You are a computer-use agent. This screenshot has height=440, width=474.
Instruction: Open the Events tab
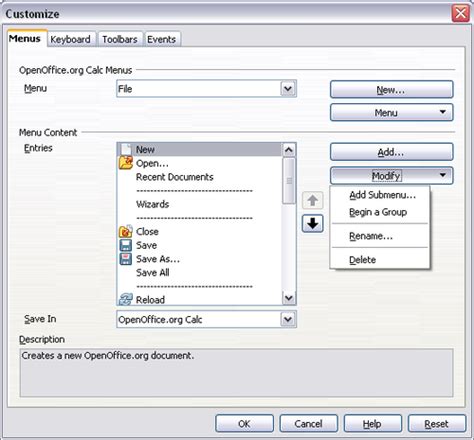point(161,39)
